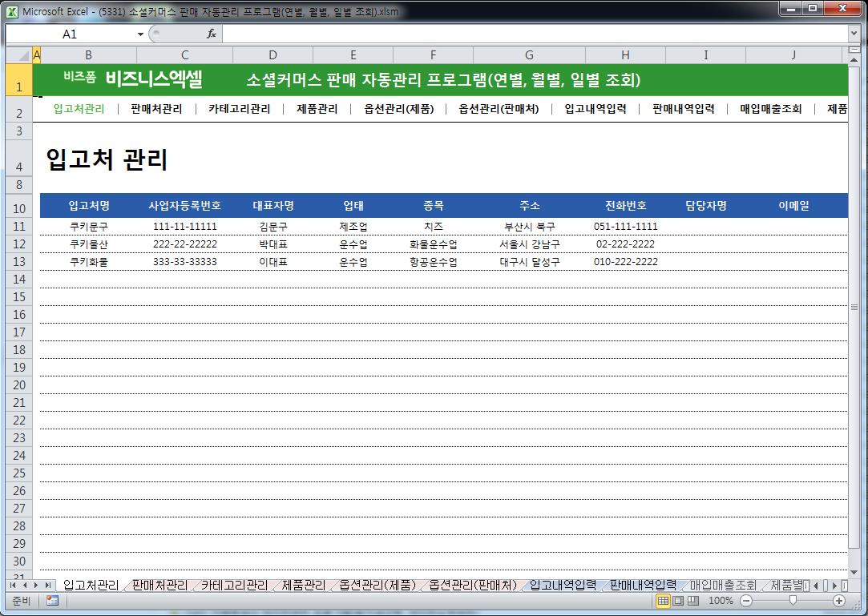Click the 입고처 관리 page heading
The width and height of the screenshot is (868, 616).
[x=107, y=159]
